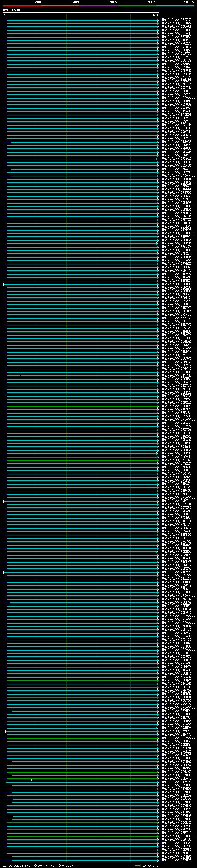The height and width of the screenshot is (868, 197).
Task: Click hit label UniRef100_P93847
Action: pos(177,67)
